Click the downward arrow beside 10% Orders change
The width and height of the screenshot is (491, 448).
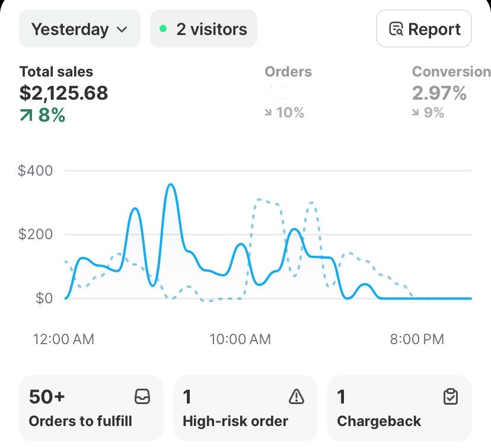click(x=270, y=112)
